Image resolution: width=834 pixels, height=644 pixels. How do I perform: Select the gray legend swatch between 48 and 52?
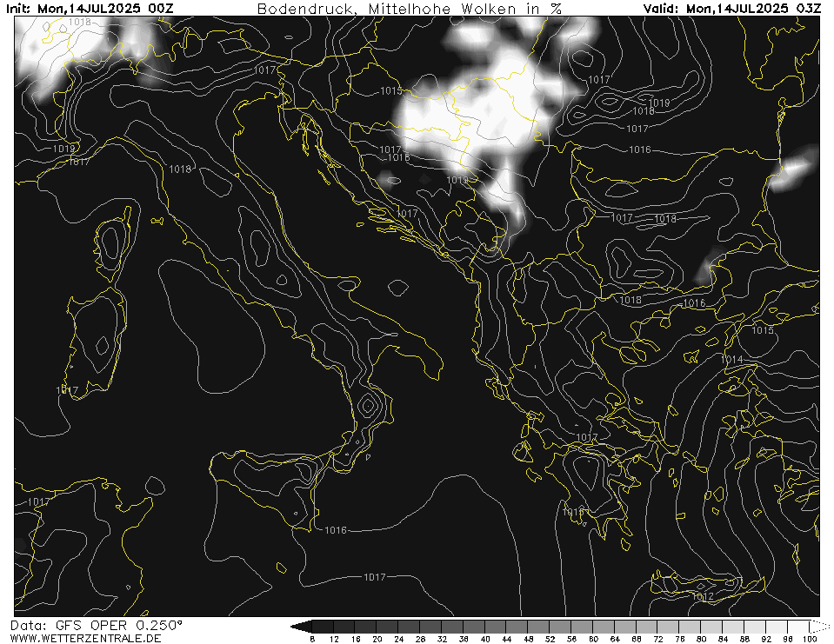pos(539,627)
